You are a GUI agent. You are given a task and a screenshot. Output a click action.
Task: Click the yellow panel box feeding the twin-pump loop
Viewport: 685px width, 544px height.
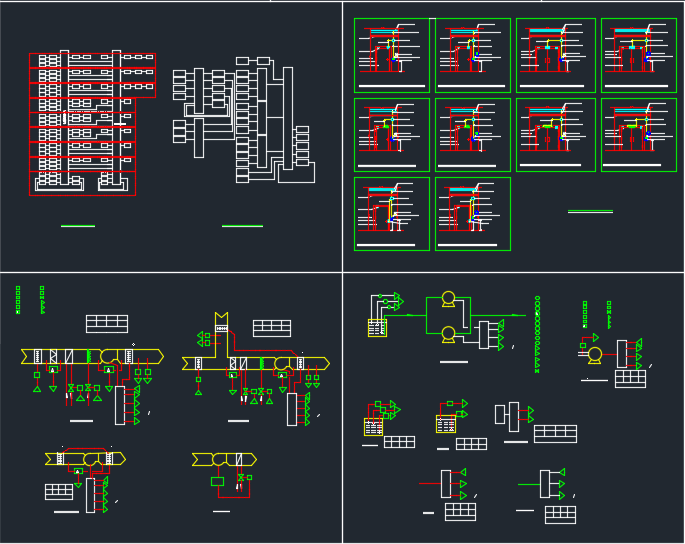coord(377,328)
